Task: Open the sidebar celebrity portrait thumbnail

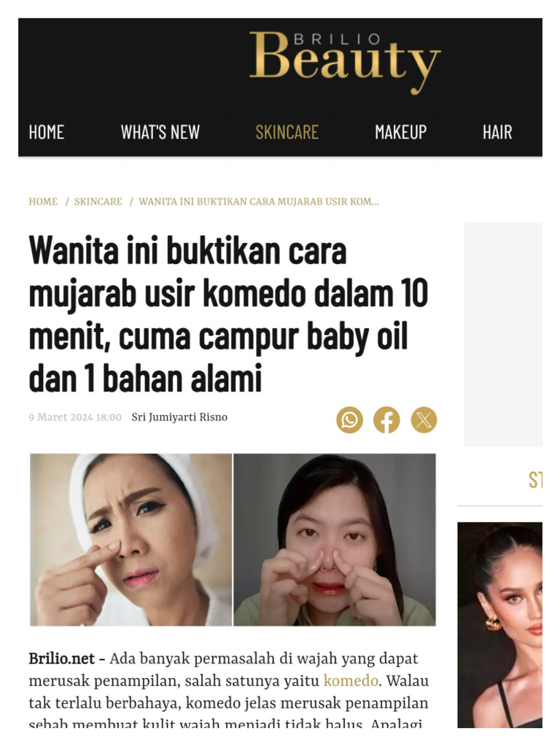Action: point(499,624)
